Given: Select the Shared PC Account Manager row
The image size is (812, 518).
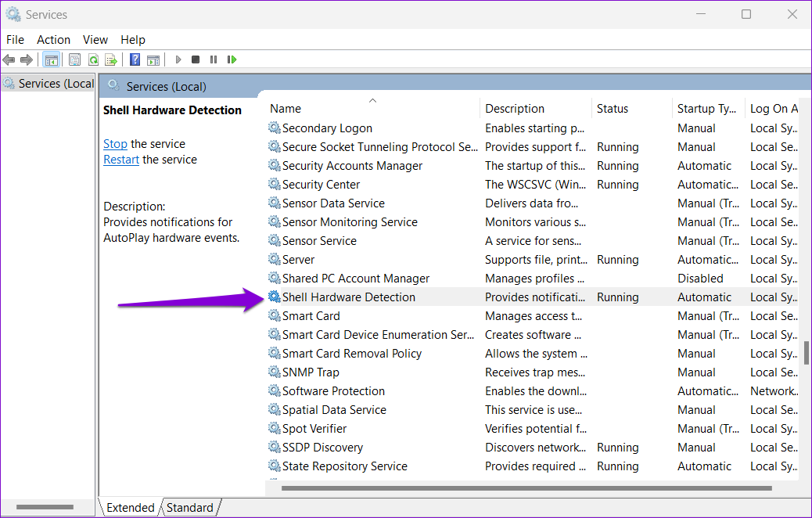Looking at the screenshot, I should tap(533, 278).
